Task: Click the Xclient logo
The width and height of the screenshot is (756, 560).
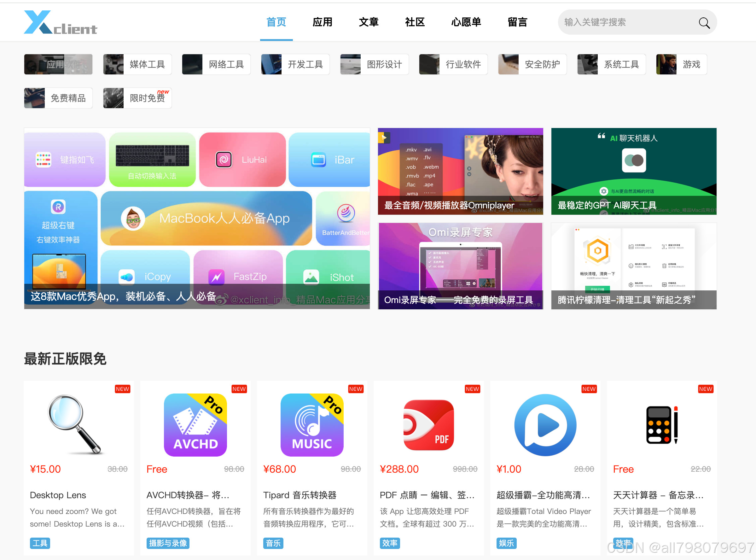Action: click(x=60, y=22)
